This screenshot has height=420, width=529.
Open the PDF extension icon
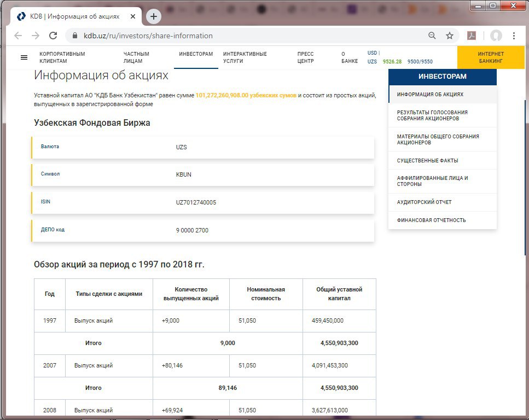472,36
